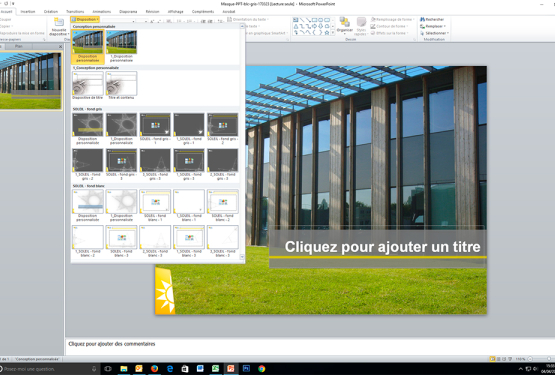The image size is (555, 375).
Task: Open File Explorer in the taskbar
Action: pos(124,369)
